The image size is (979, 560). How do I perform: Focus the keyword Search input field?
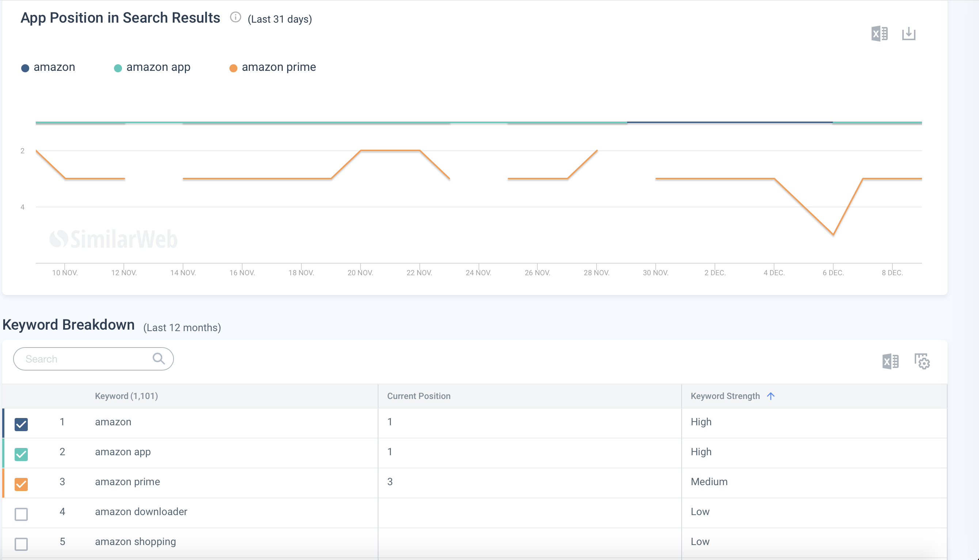[x=94, y=359]
